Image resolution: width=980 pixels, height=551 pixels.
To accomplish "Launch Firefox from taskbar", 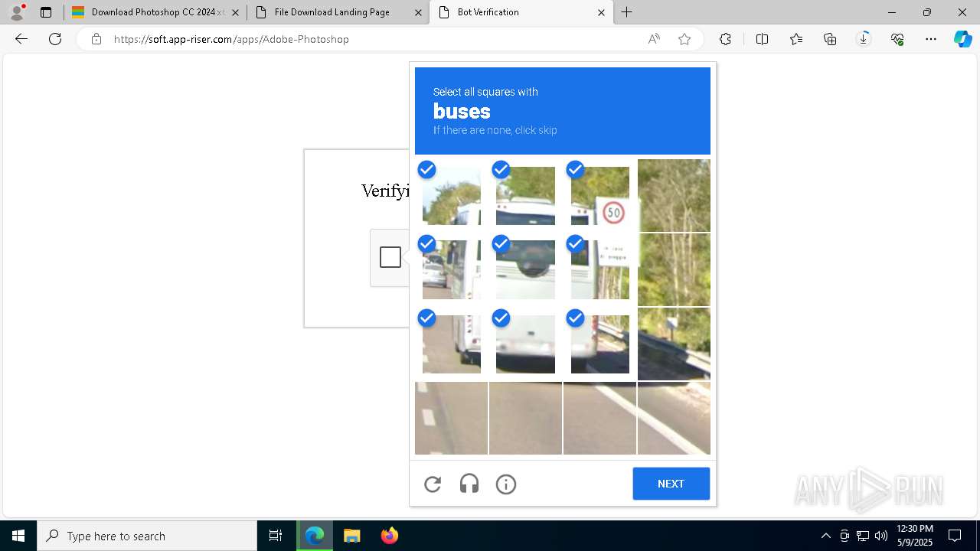I will tap(390, 536).
